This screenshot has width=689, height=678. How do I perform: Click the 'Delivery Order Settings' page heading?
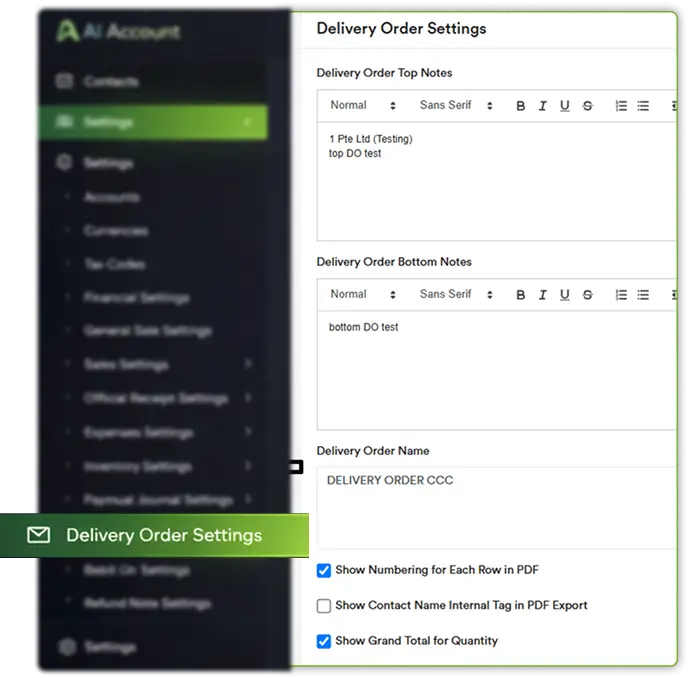click(401, 29)
